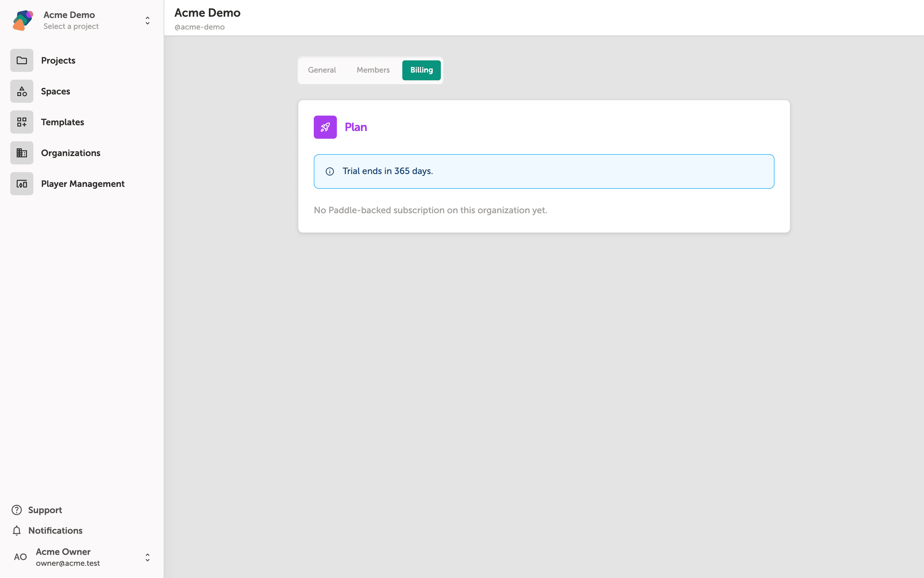The image size is (924, 578).
Task: Click the 'Plan' heading
Action: pos(355,127)
